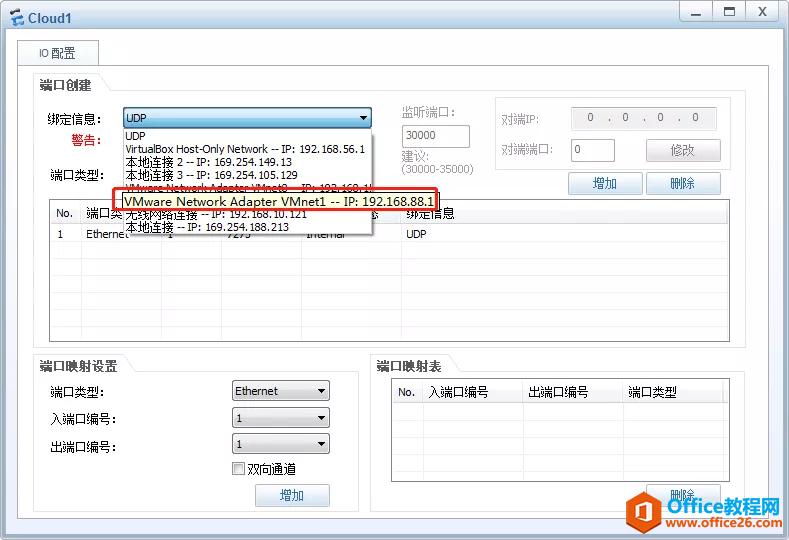789x540 pixels.
Task: Enable the 双向通道 checkbox
Action: point(239,469)
